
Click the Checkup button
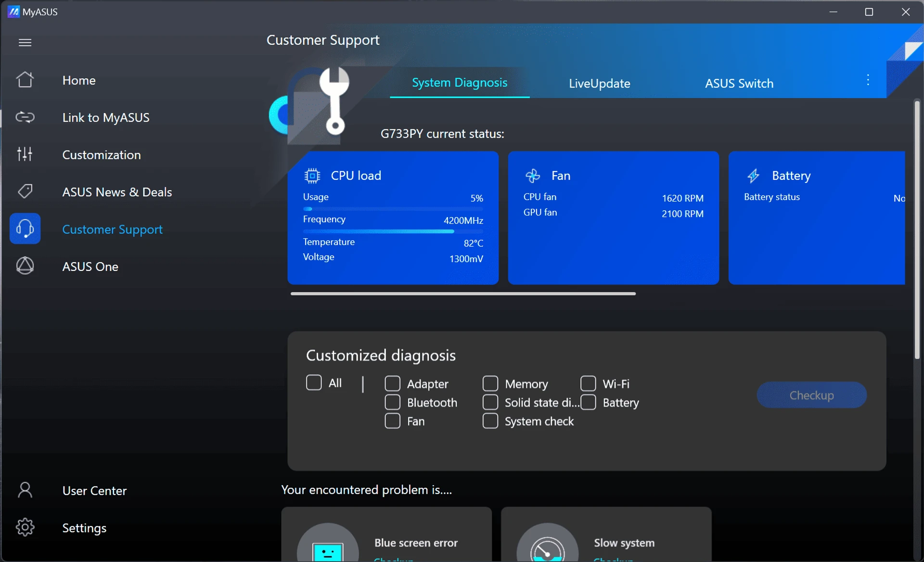pyautogui.click(x=811, y=395)
